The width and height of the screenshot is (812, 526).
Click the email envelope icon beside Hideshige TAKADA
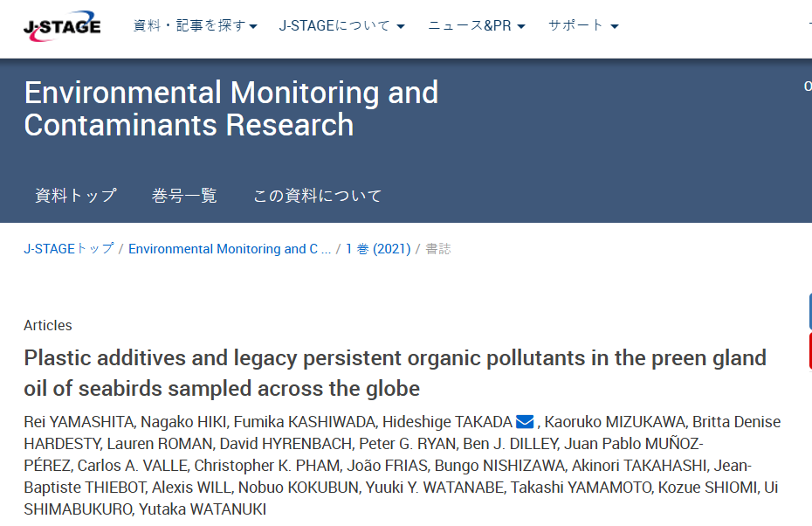(x=525, y=422)
